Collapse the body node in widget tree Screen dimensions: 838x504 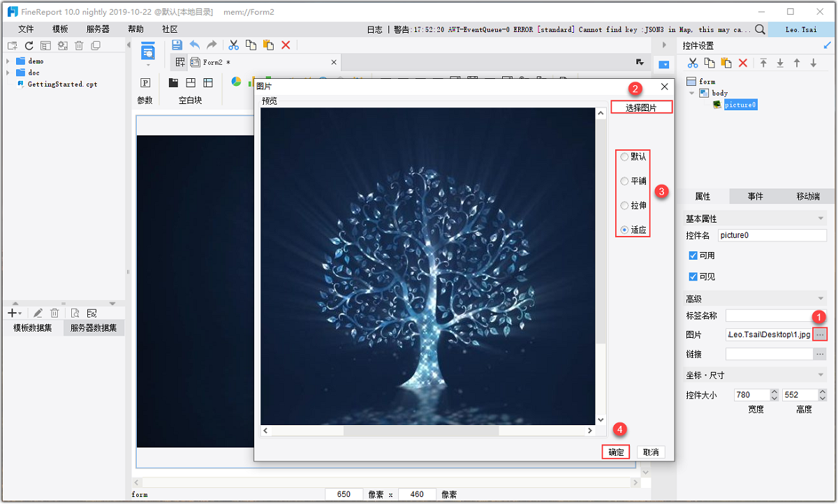pyautogui.click(x=692, y=93)
